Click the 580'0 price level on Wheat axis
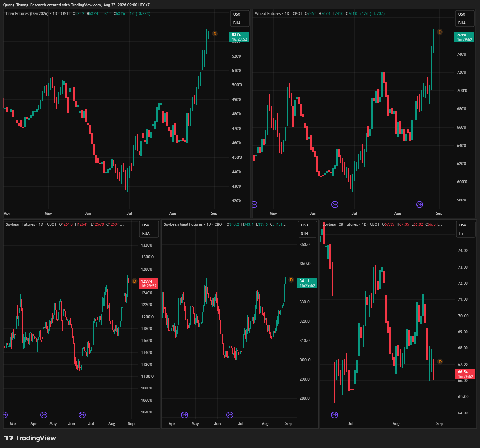 462,200
